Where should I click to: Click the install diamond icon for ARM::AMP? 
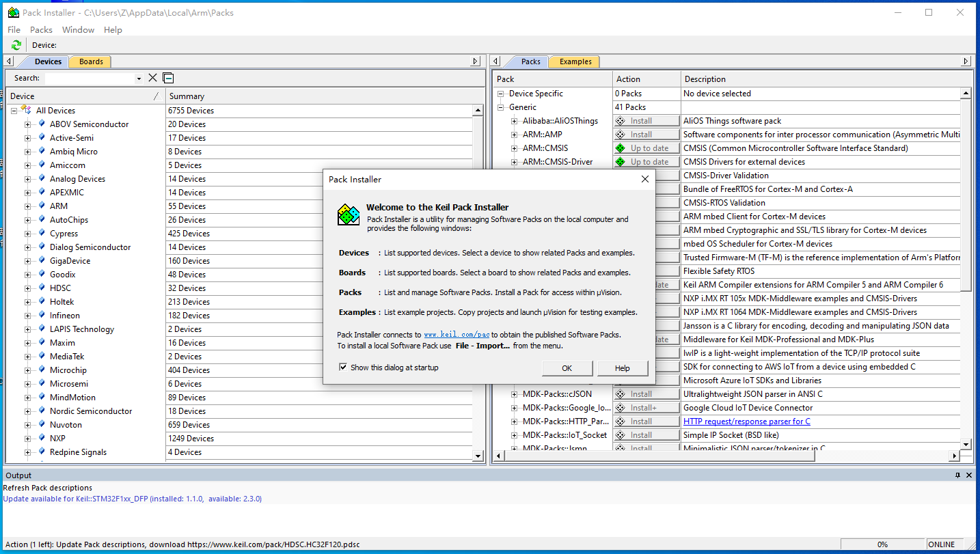point(621,135)
